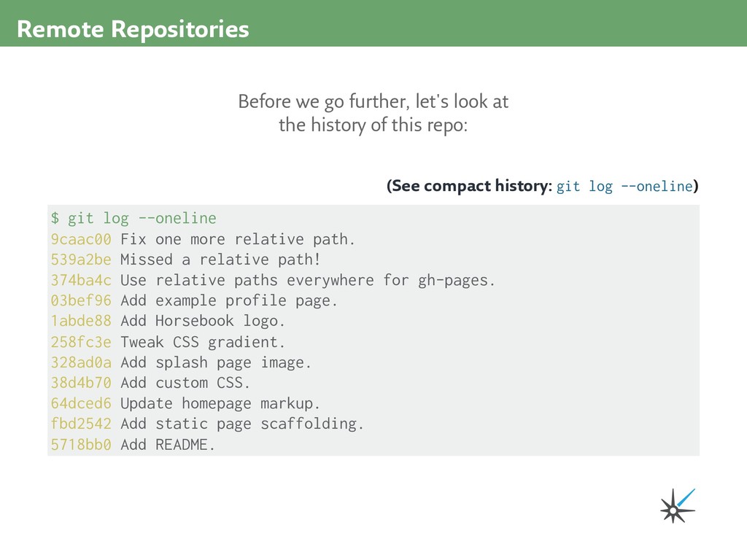Select commit hash fbd2542
Viewport: 747px width, 560px height.
pyautogui.click(x=81, y=424)
